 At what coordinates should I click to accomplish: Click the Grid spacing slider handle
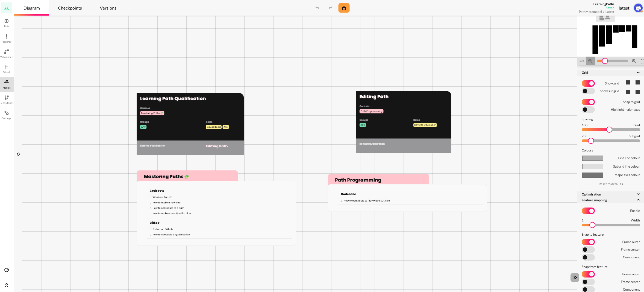click(x=609, y=130)
